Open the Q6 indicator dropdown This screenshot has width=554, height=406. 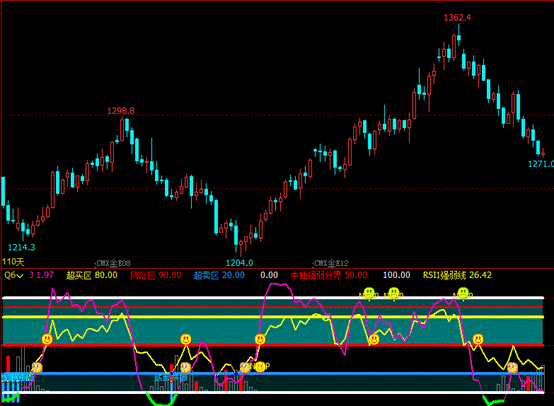(14, 275)
